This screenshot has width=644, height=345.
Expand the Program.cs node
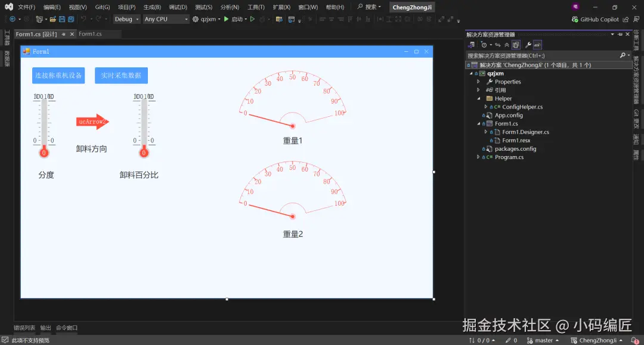tap(478, 157)
